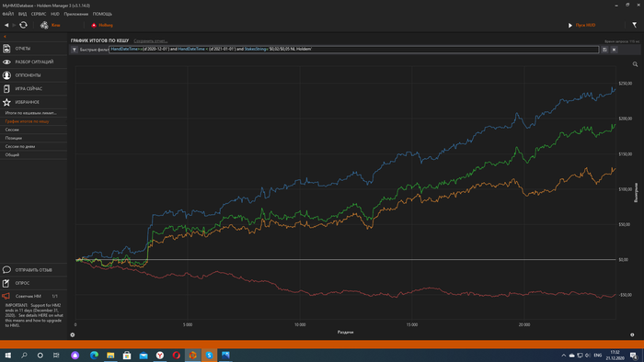Click the quick filters funnel icon
The height and width of the screenshot is (362, 644).
75,50
